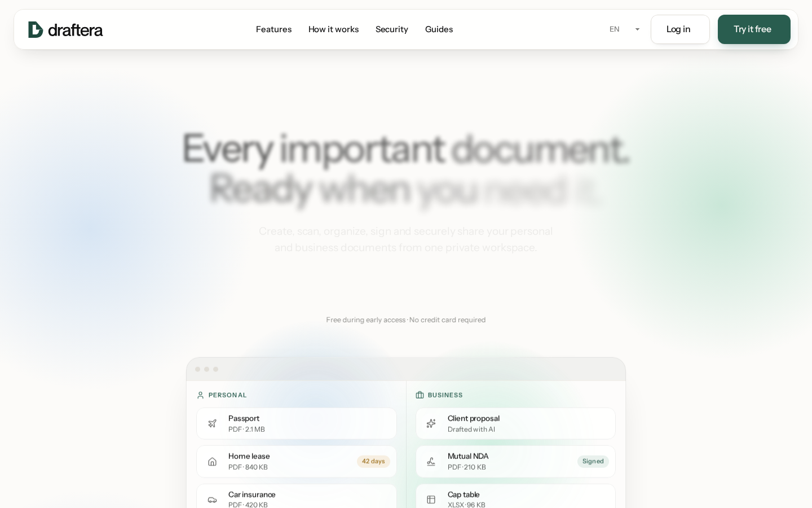812x508 pixels.
Task: Click the Cap table grid icon
Action: (431, 500)
